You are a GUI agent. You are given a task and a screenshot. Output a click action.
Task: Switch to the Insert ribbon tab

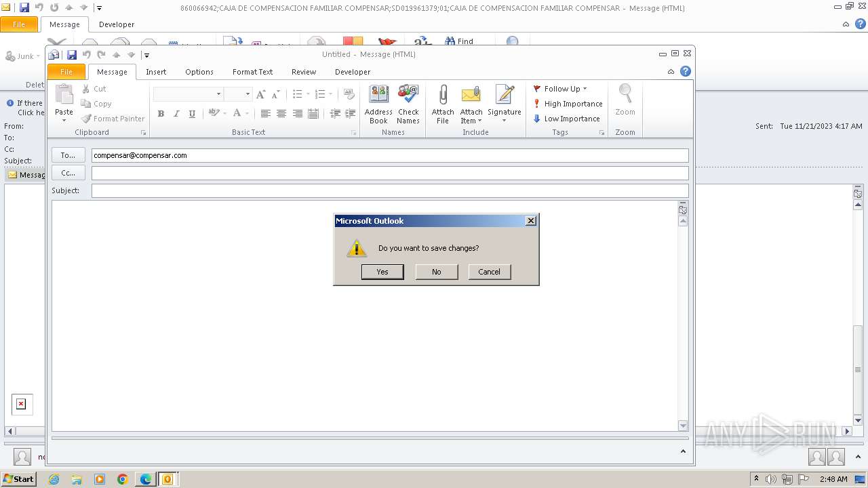pyautogui.click(x=156, y=72)
